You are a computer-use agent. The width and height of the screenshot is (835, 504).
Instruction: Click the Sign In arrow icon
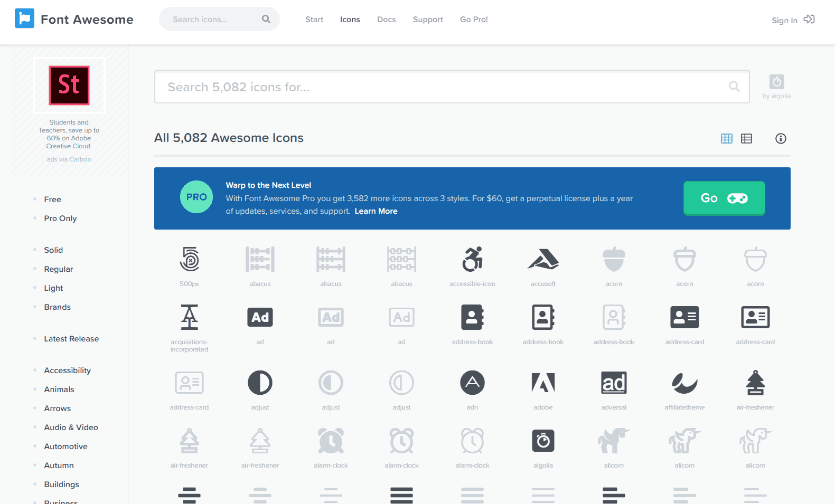tap(809, 19)
